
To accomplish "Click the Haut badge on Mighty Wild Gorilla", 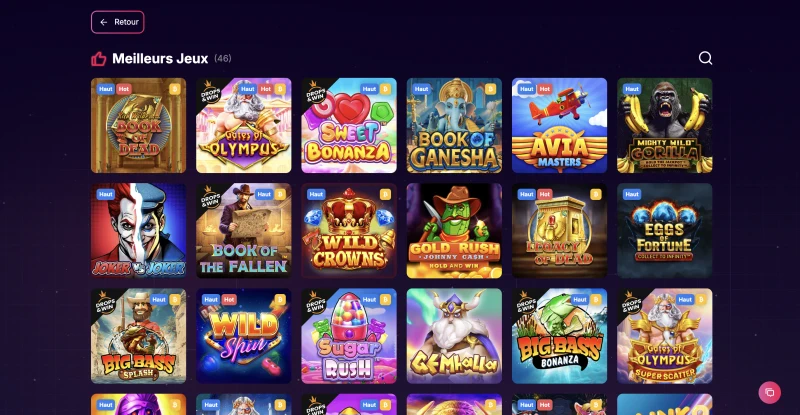I will pyautogui.click(x=632, y=89).
